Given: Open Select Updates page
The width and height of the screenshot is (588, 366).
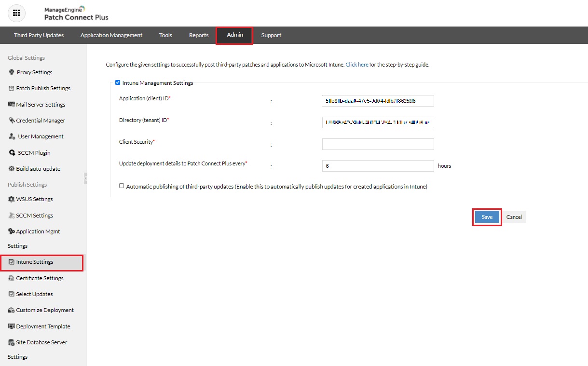Looking at the screenshot, I should 34,294.
